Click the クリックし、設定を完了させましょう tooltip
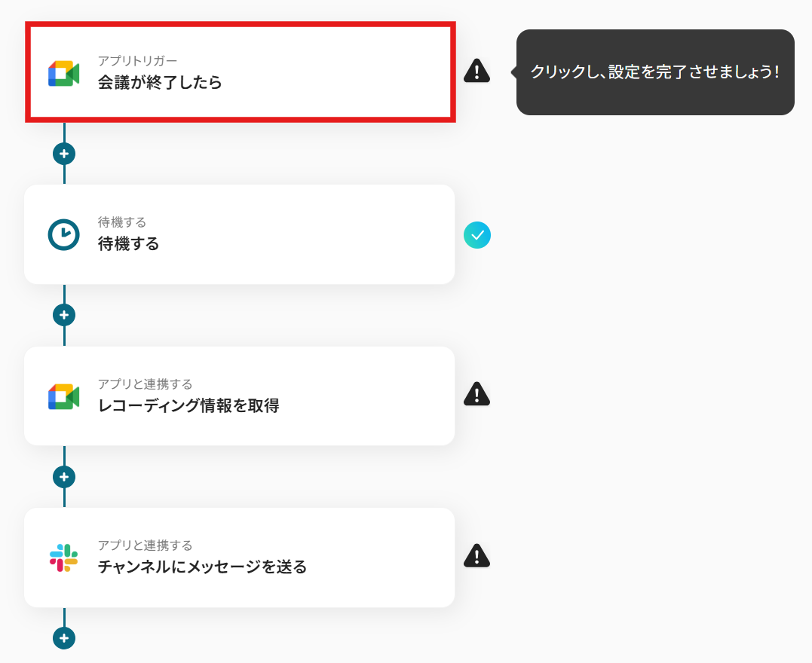 point(655,72)
